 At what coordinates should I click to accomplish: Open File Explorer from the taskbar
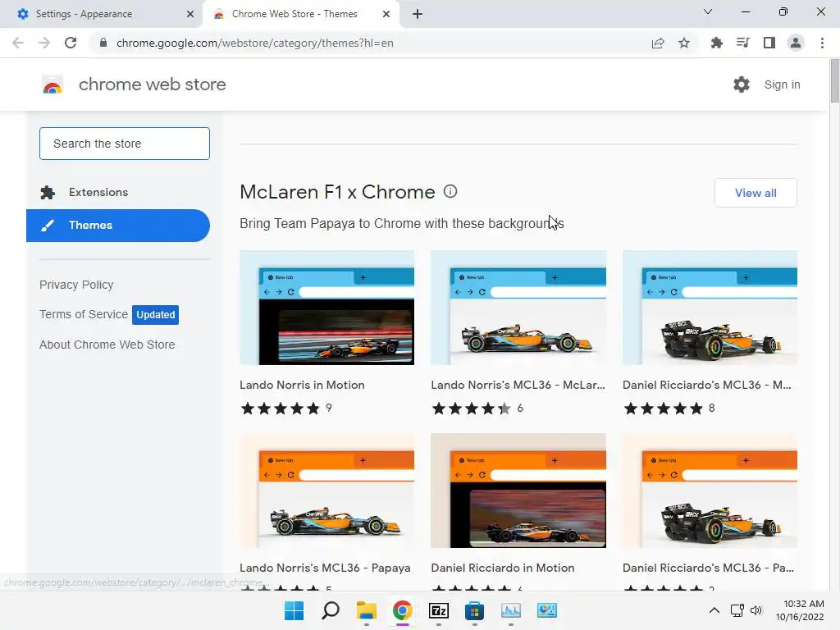(367, 610)
